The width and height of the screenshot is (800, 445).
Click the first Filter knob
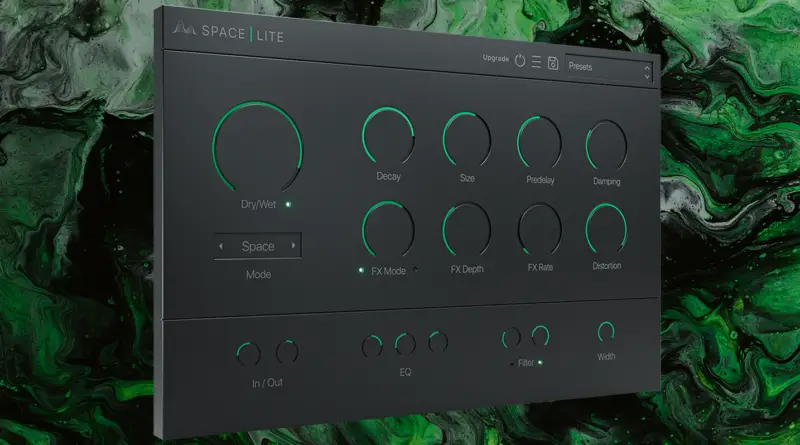point(511,338)
